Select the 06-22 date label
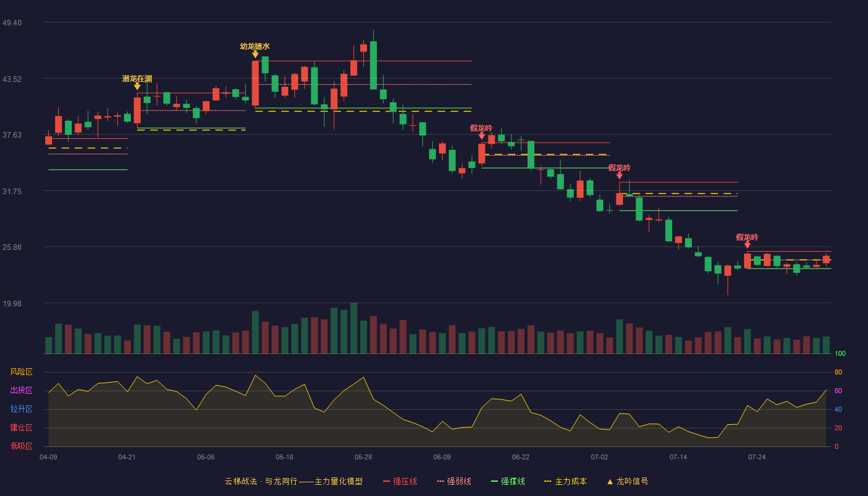Screen dimensions: 868x496 point(521,458)
